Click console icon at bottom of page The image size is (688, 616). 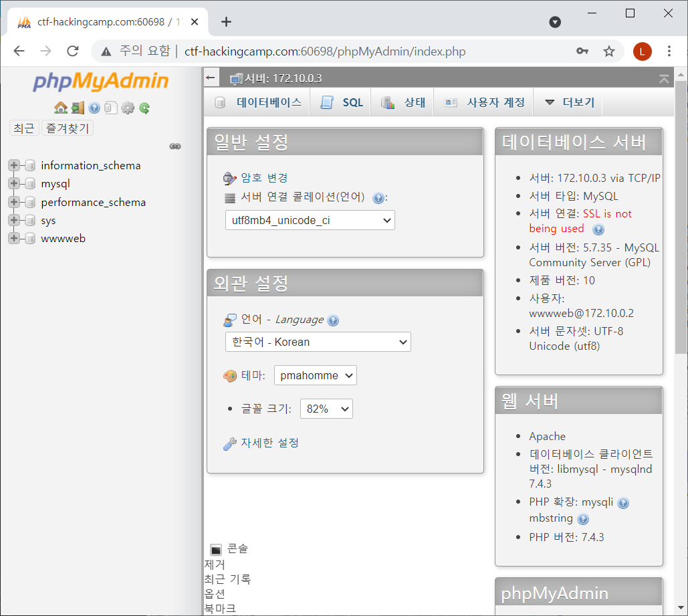pyautogui.click(x=216, y=549)
